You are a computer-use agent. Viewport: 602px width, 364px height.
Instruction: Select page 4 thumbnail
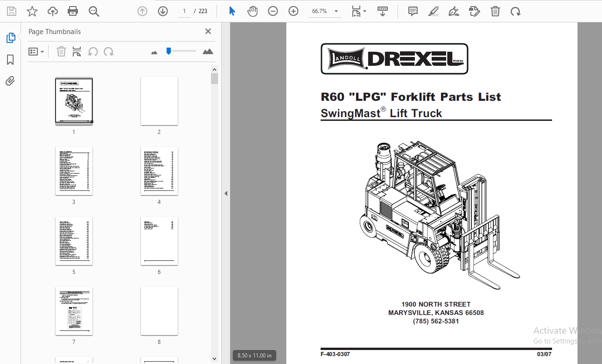[159, 171]
